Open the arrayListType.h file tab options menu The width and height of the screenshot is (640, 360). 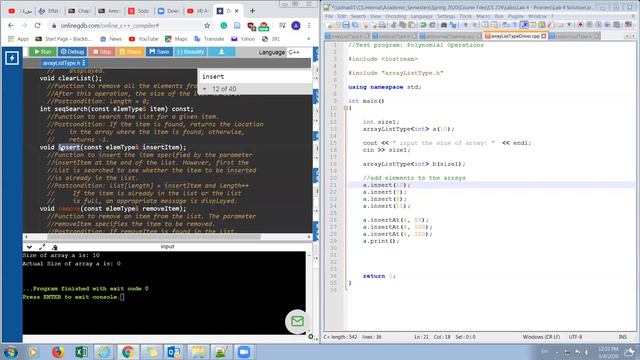coord(84,63)
